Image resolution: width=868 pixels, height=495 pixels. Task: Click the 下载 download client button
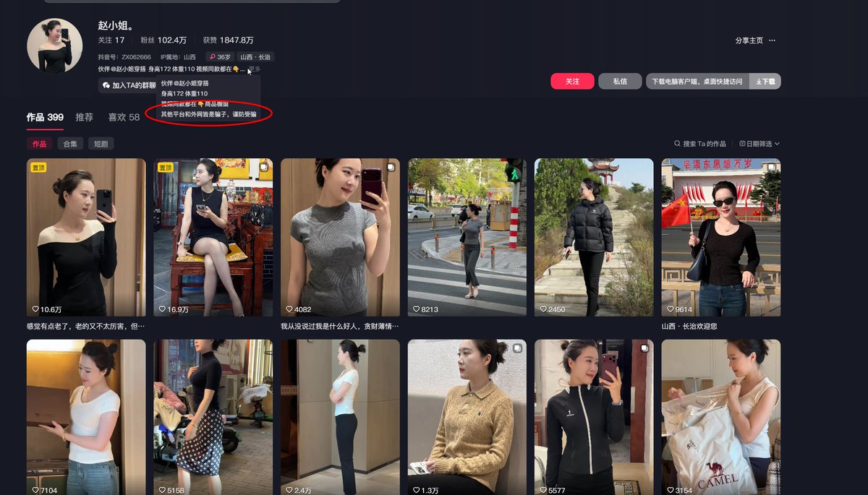click(765, 82)
